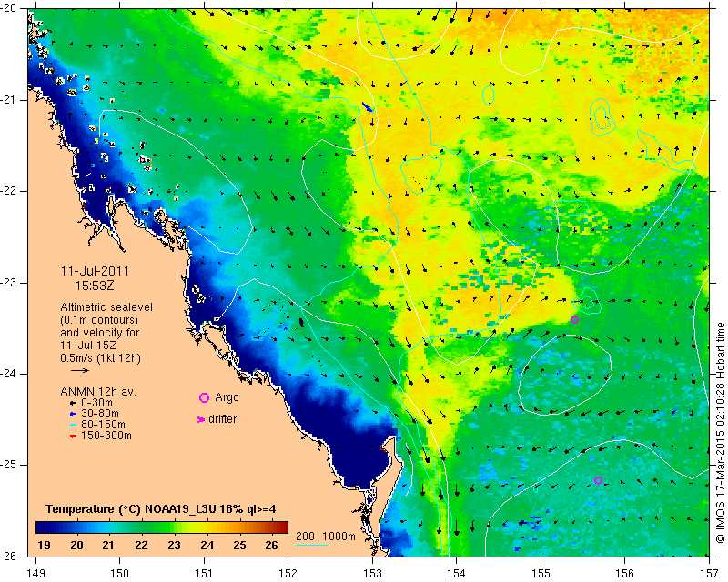Image resolution: width=728 pixels, height=582 pixels.
Task: Click the 'drifter' legend text
Action: 222,419
